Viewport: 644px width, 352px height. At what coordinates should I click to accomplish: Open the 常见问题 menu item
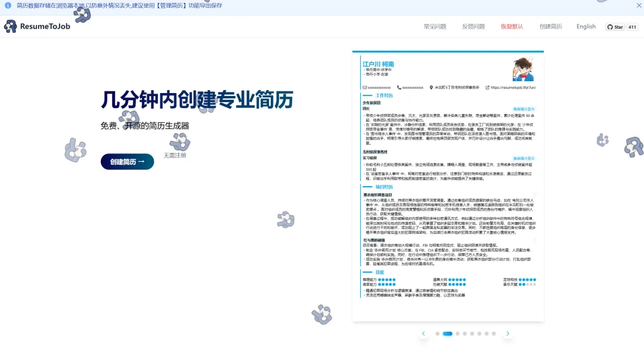(x=435, y=26)
